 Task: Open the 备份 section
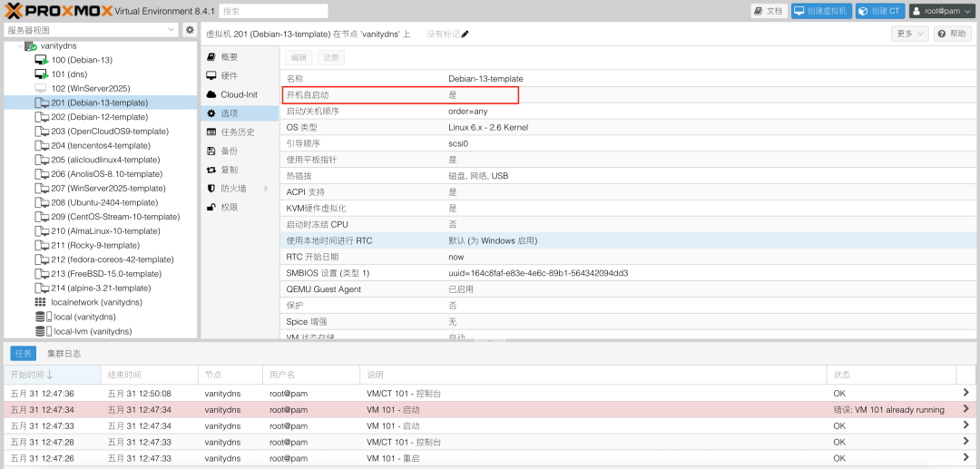pos(240,151)
